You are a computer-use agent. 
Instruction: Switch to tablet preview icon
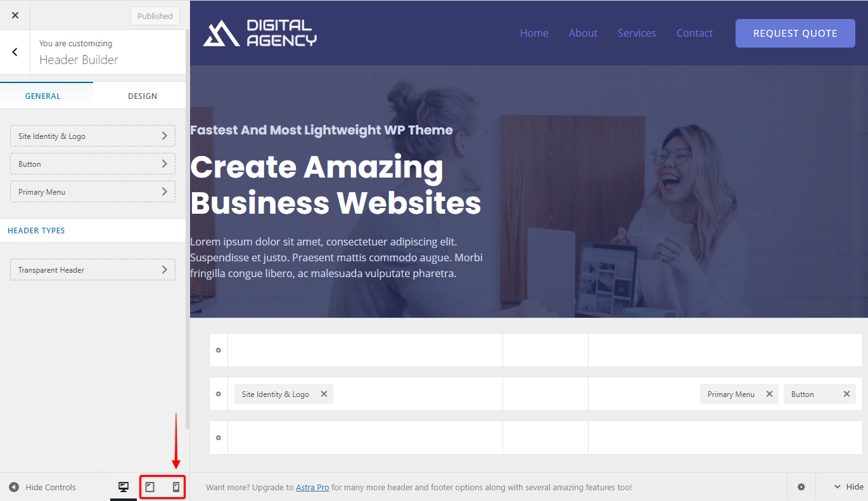[x=150, y=487]
